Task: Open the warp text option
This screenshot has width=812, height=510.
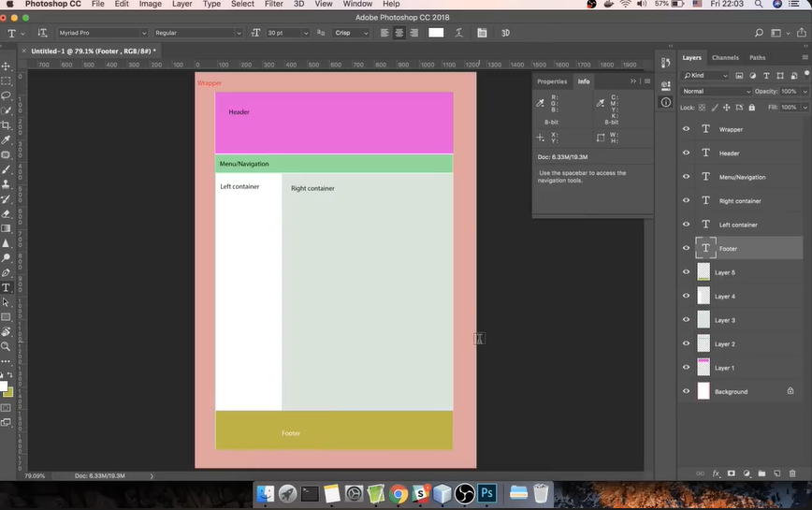Action: click(458, 33)
